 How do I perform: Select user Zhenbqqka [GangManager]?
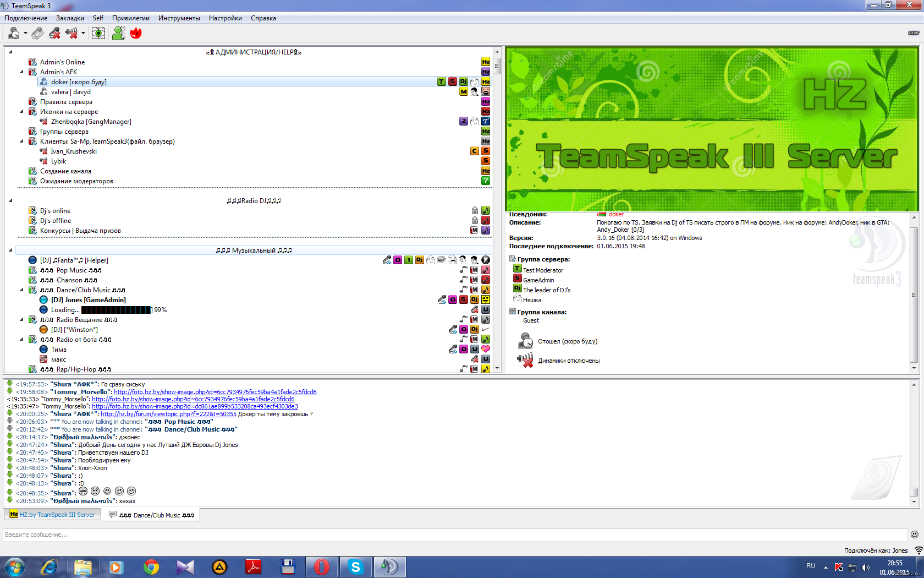point(91,122)
